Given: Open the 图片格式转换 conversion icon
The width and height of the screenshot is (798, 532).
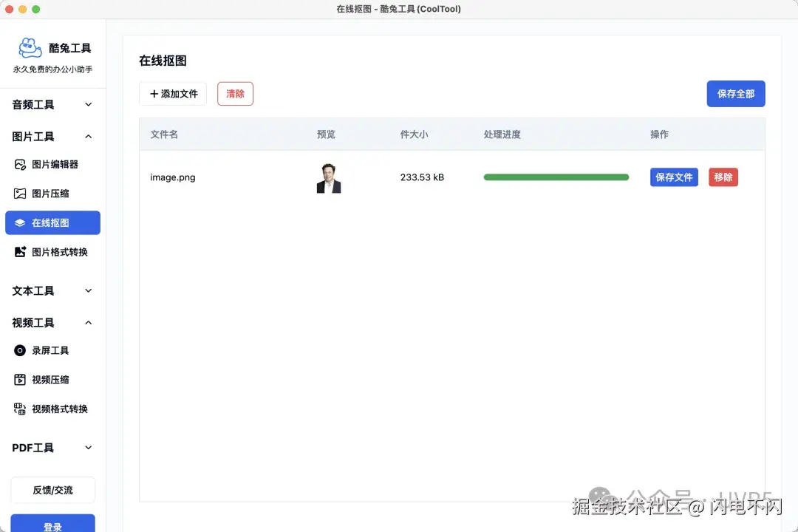Looking at the screenshot, I should (x=20, y=251).
